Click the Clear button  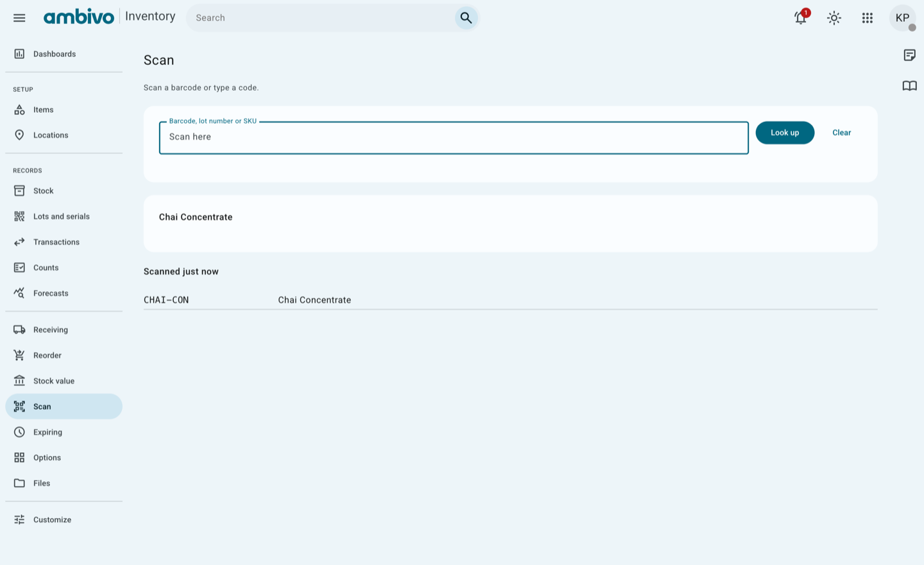point(841,133)
